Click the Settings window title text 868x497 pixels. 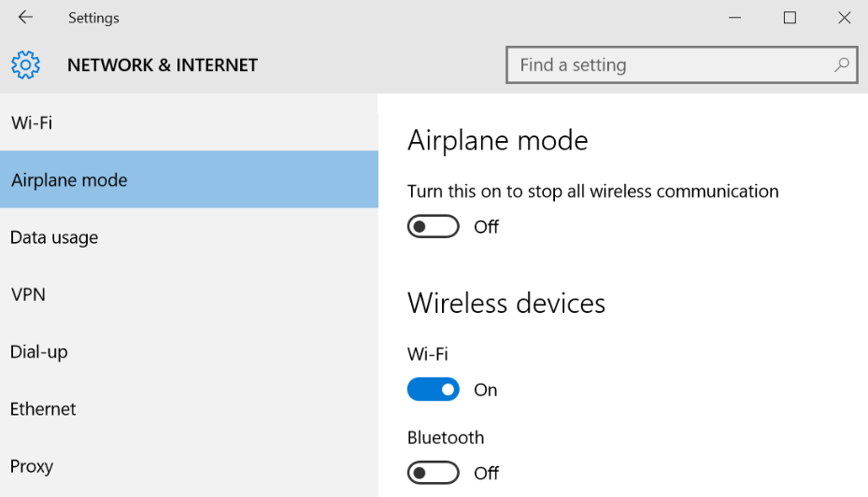click(x=93, y=18)
